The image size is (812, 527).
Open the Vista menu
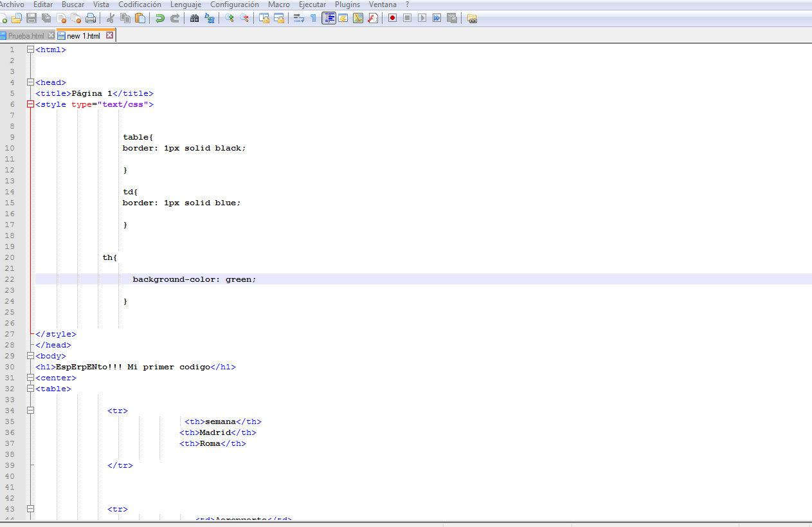[x=101, y=5]
